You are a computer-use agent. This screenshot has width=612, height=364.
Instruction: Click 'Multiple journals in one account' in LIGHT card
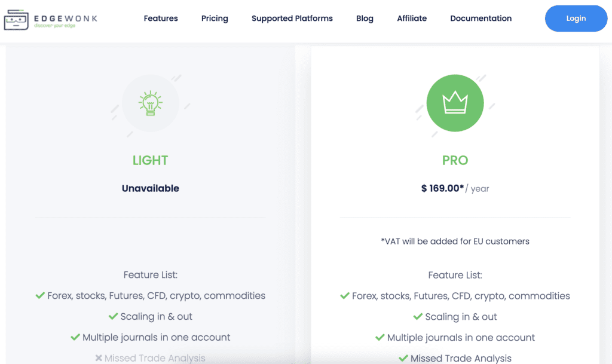[156, 337]
